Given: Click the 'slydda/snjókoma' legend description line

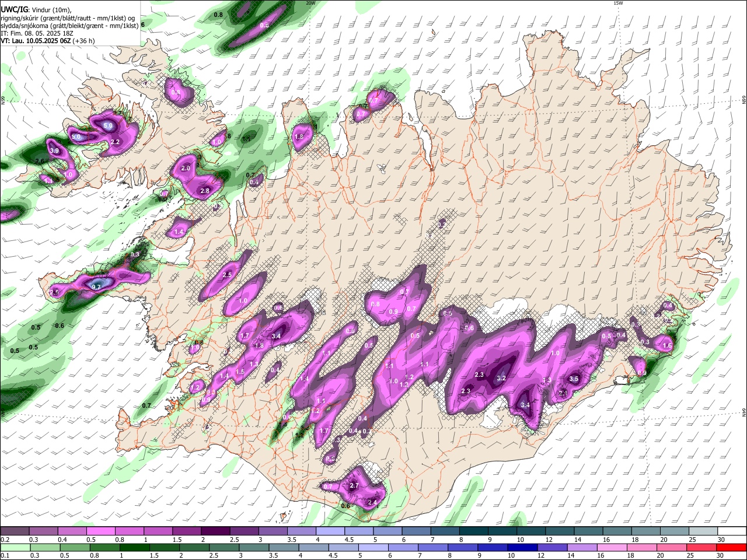Looking at the screenshot, I should [69, 26].
